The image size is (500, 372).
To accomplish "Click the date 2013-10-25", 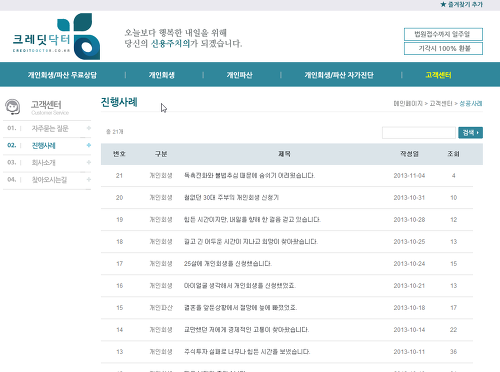I will coord(409,242).
